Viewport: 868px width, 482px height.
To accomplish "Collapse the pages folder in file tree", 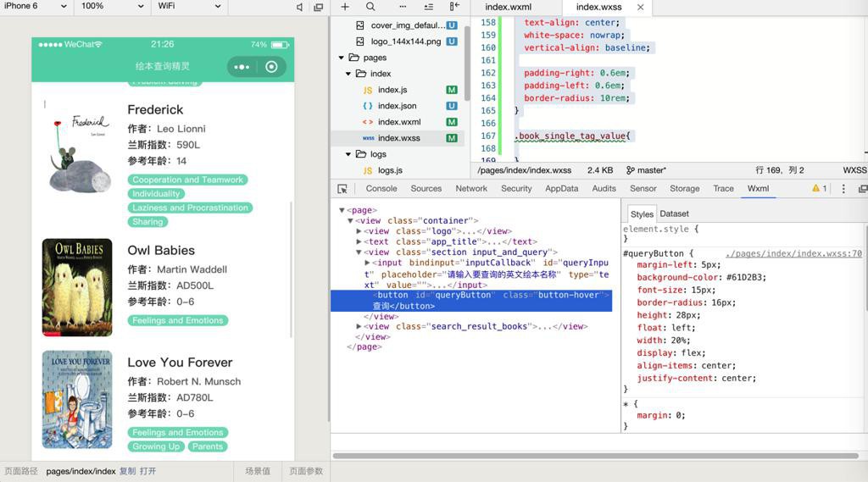I will 342,58.
